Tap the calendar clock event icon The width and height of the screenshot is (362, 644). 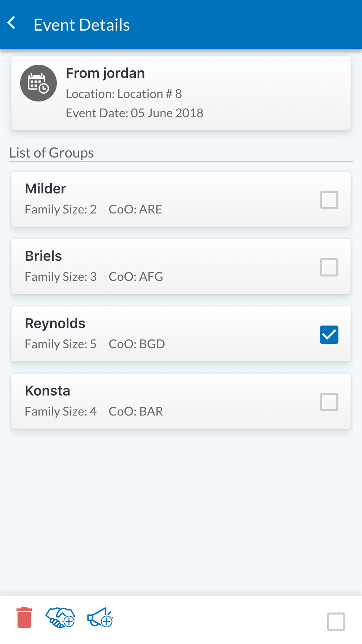[x=38, y=83]
